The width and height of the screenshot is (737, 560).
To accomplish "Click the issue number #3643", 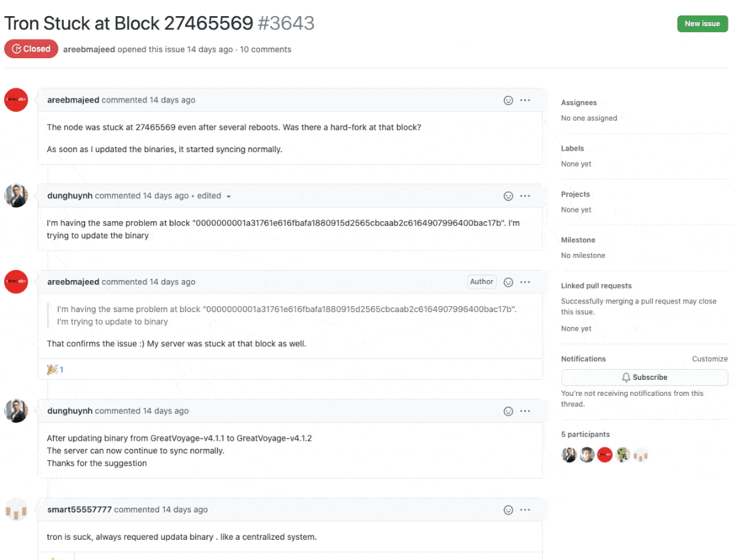I will point(286,23).
